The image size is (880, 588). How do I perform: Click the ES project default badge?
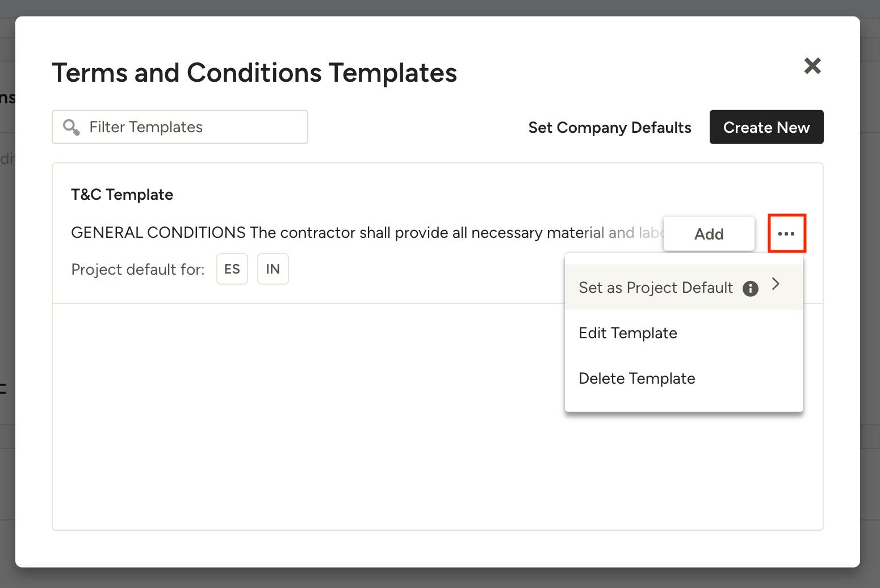(x=232, y=269)
